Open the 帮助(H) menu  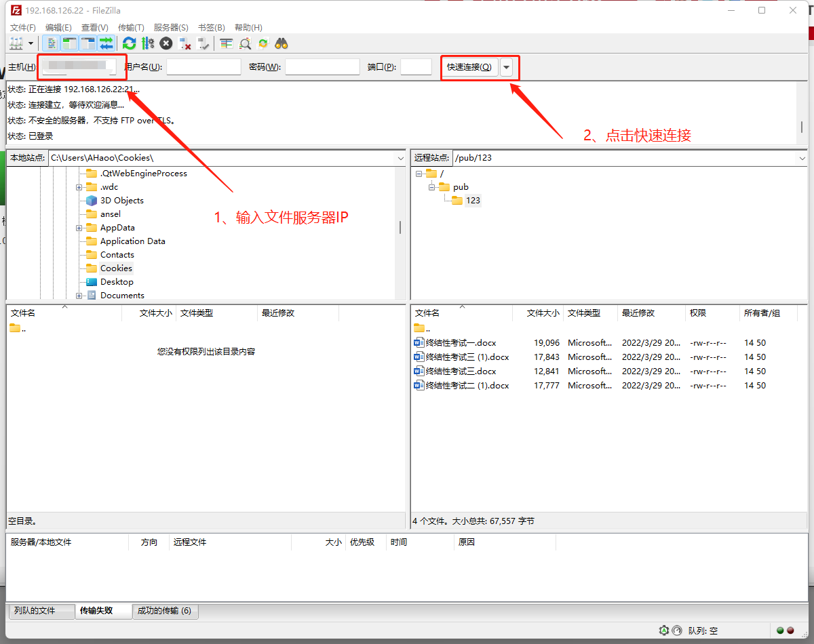tap(248, 27)
